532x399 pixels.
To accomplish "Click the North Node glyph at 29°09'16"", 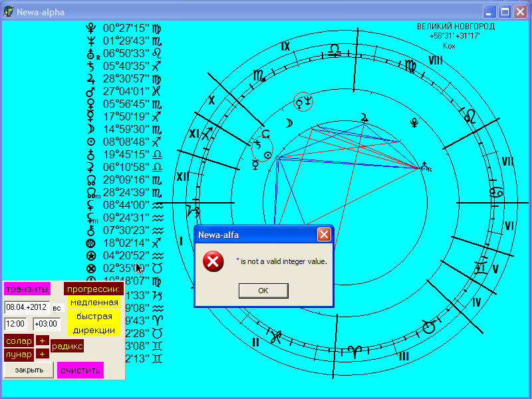I will [x=91, y=180].
